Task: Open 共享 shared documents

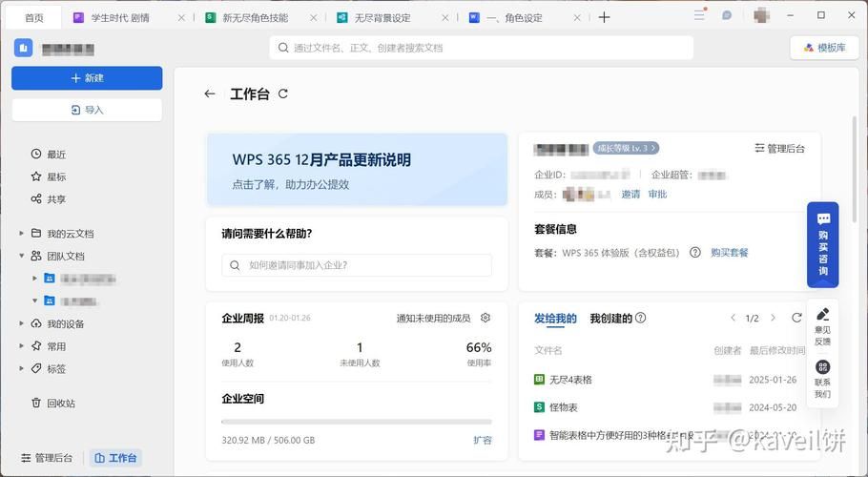Action: point(48,198)
